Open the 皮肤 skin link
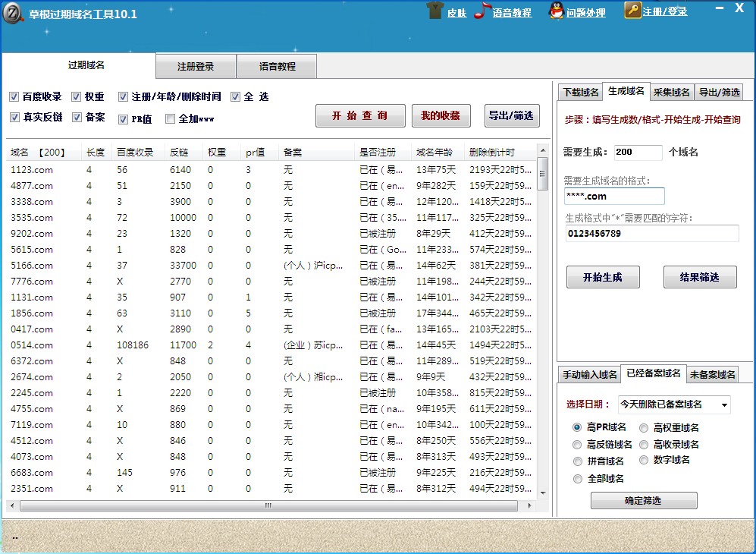This screenshot has width=756, height=554. (456, 13)
